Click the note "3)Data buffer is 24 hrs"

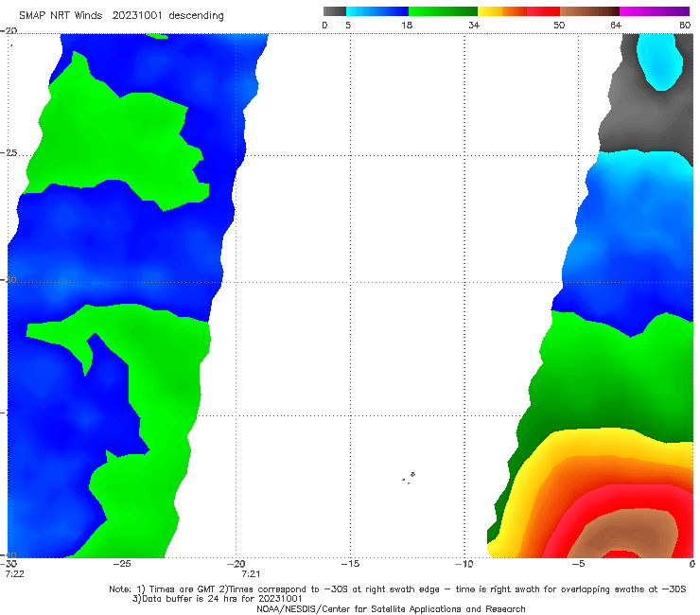[217, 599]
